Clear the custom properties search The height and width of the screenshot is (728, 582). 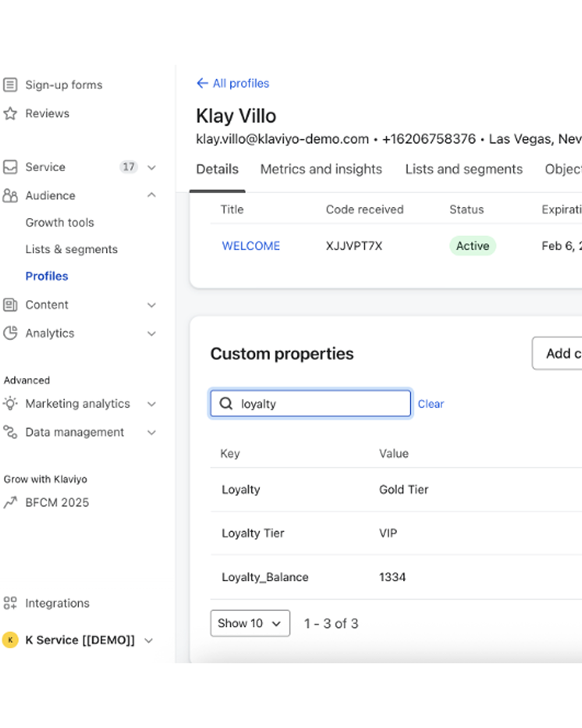pos(431,404)
